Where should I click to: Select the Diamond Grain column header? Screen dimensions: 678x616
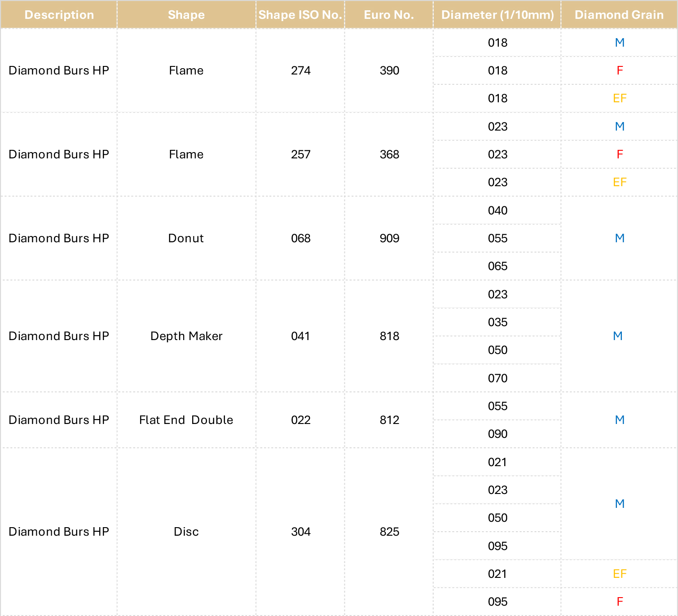coord(619,15)
